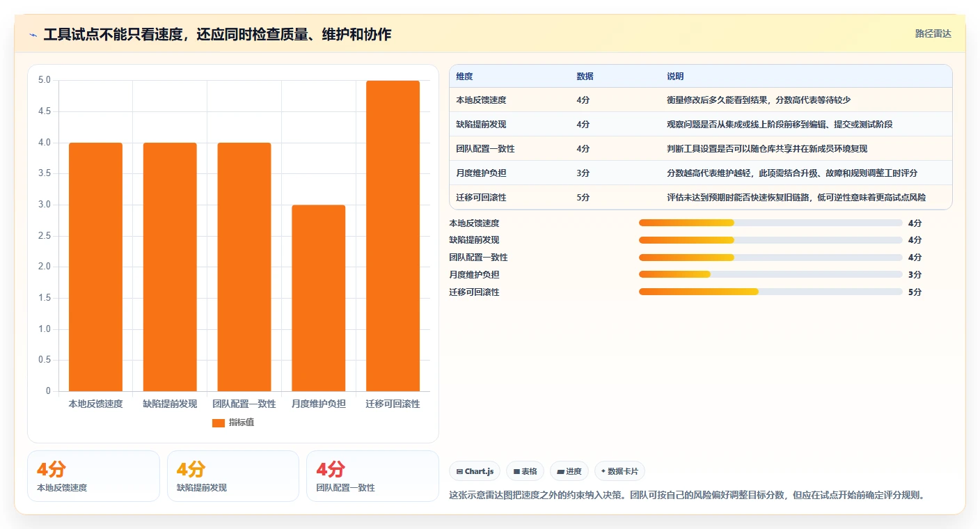Click the 本地反馈速度 progress bar

click(770, 223)
